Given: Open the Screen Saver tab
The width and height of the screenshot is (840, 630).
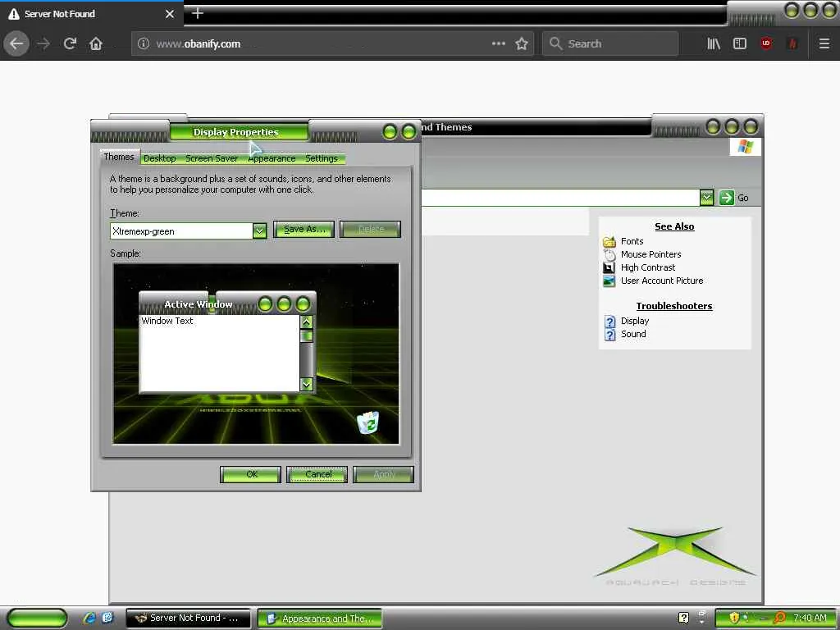Looking at the screenshot, I should [212, 158].
